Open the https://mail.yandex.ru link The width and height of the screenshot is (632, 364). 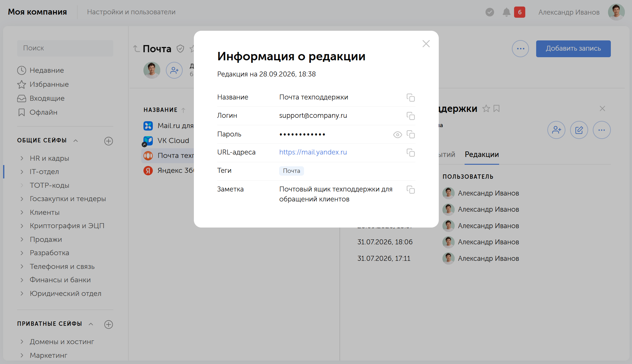313,152
